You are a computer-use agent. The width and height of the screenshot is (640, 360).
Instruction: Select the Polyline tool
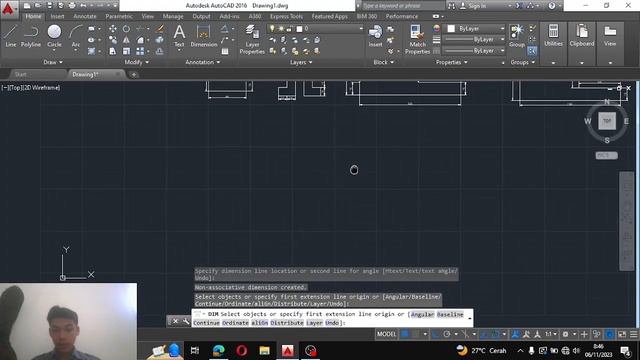click(x=31, y=36)
